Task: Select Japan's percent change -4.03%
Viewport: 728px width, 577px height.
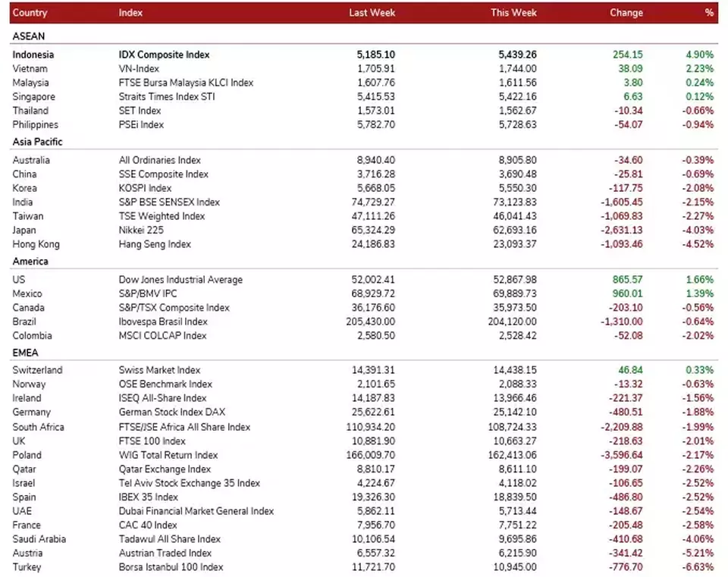Action: (x=698, y=230)
